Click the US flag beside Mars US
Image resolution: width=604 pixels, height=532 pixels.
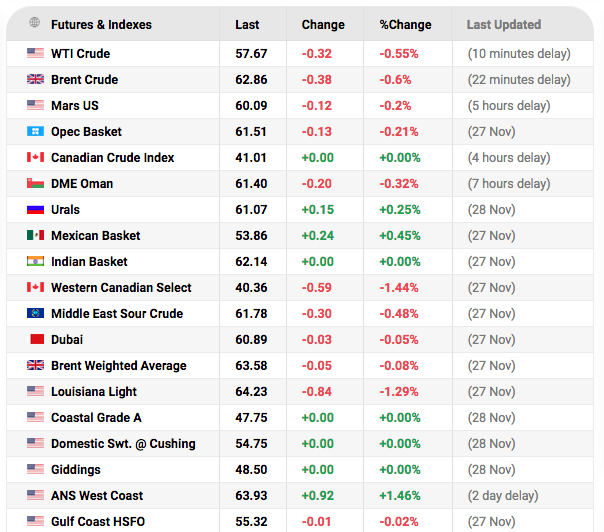(x=35, y=105)
